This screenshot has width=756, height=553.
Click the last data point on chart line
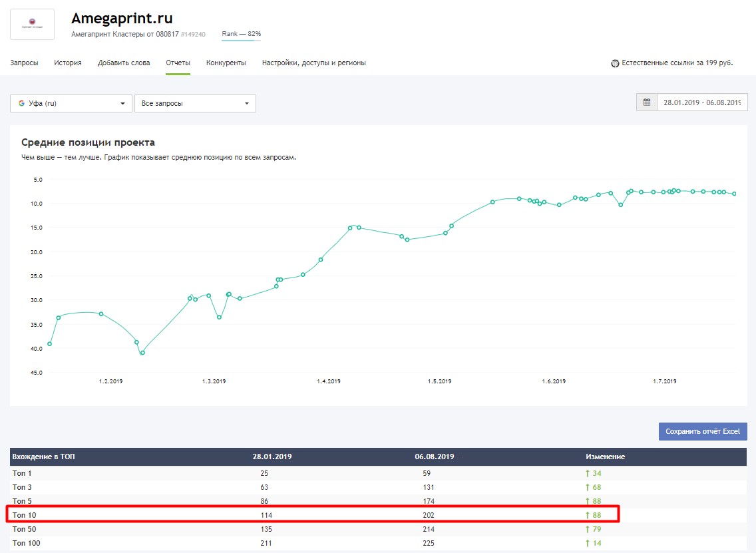(734, 194)
